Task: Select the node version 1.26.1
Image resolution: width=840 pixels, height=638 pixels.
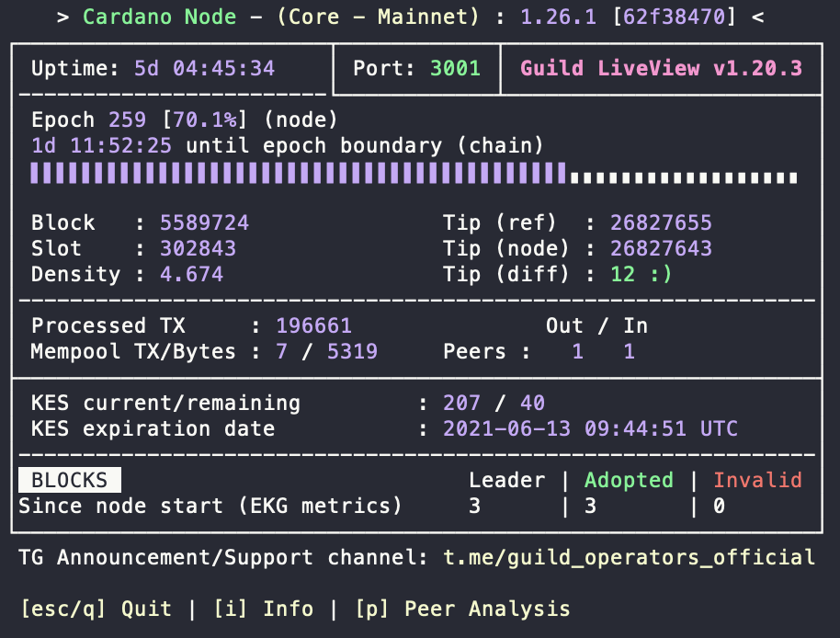Action: tap(558, 17)
